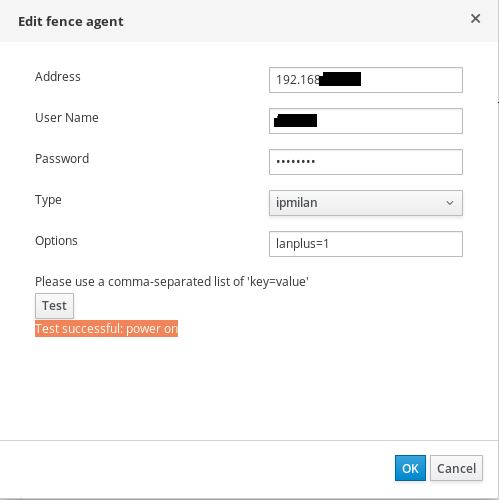This screenshot has height=500, width=499.
Task: Click the Options label
Action: coord(56,241)
